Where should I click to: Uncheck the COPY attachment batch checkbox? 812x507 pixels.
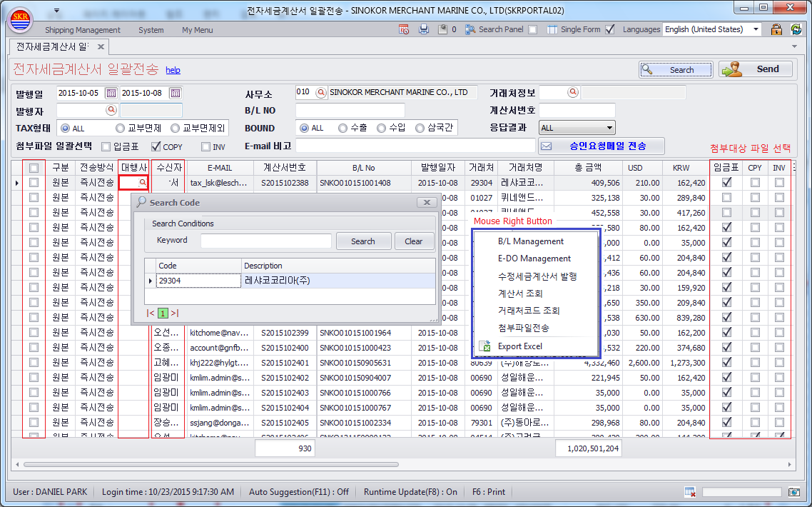click(x=156, y=146)
